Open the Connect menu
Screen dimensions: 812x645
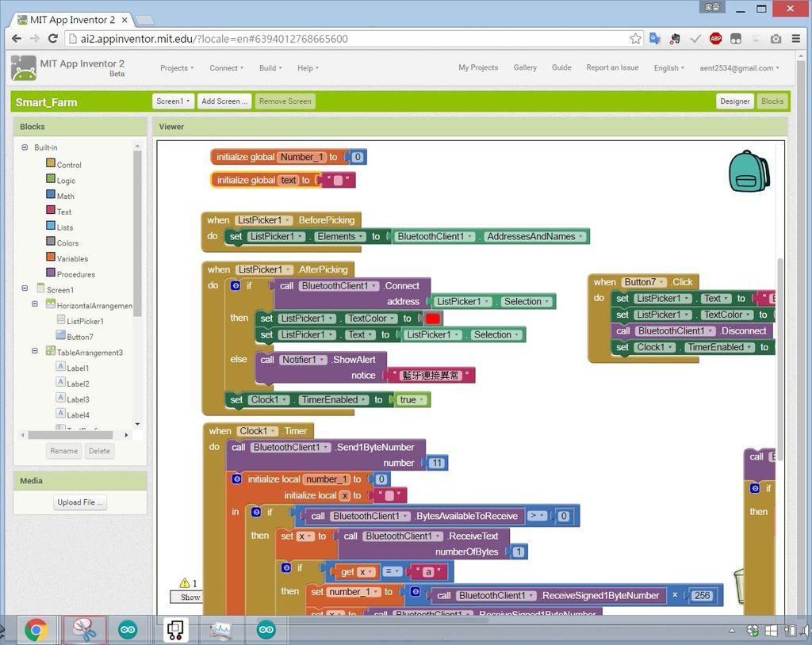point(226,68)
